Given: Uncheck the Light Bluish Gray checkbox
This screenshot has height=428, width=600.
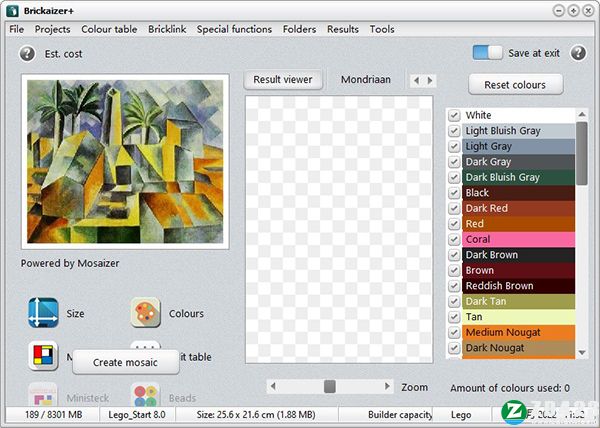Looking at the screenshot, I should tap(454, 131).
